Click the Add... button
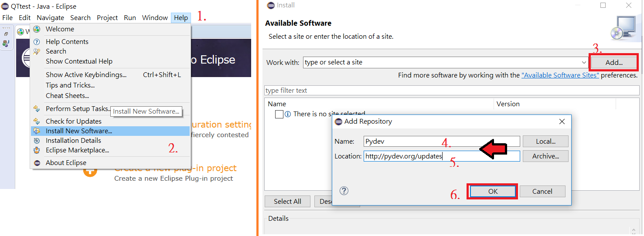This screenshot has width=644, height=236. click(x=614, y=62)
